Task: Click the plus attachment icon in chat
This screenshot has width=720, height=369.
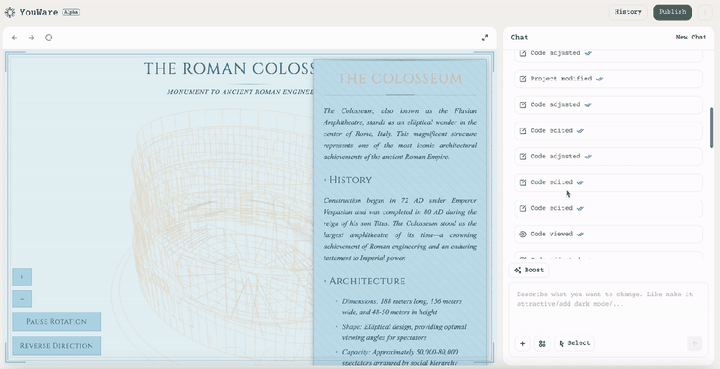Action: click(x=523, y=343)
